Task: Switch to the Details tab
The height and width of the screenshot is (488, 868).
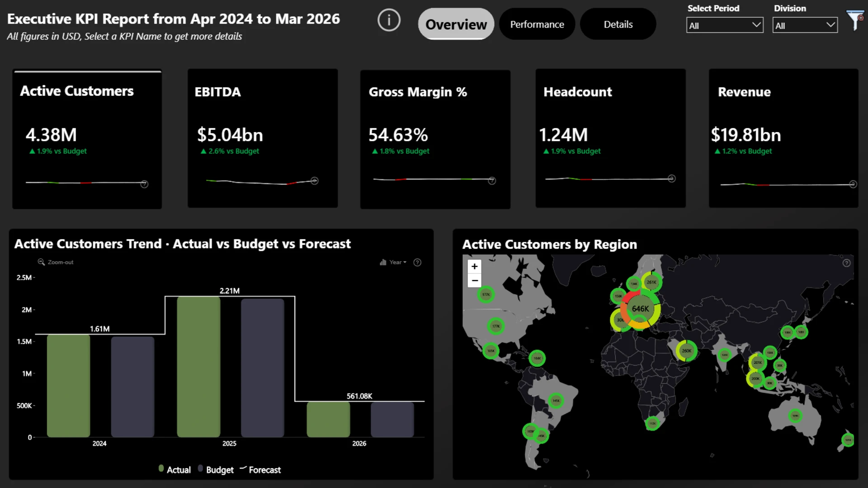Action: click(x=618, y=24)
